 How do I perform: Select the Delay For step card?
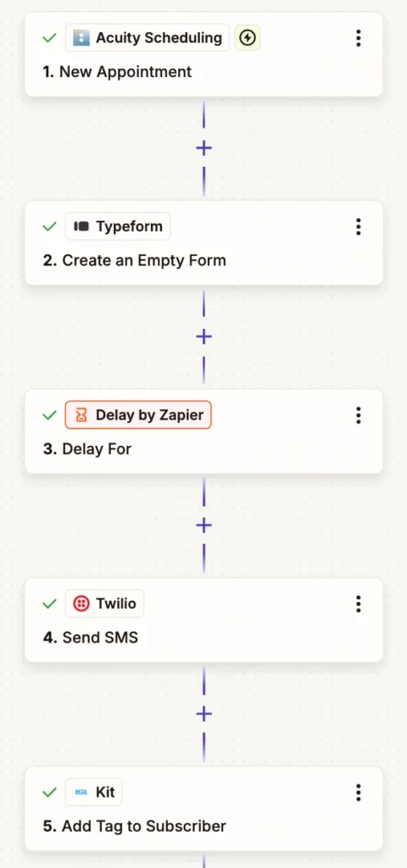point(203,431)
